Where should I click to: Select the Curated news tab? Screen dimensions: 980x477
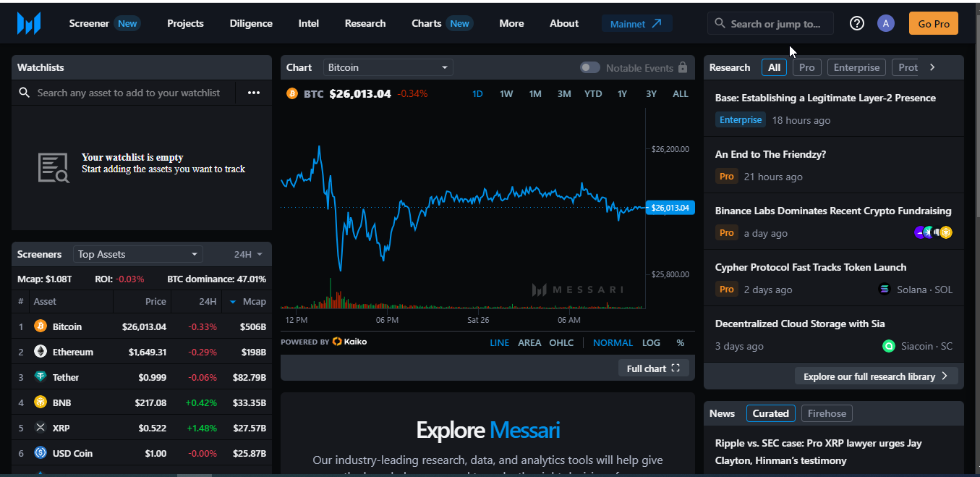(771, 413)
